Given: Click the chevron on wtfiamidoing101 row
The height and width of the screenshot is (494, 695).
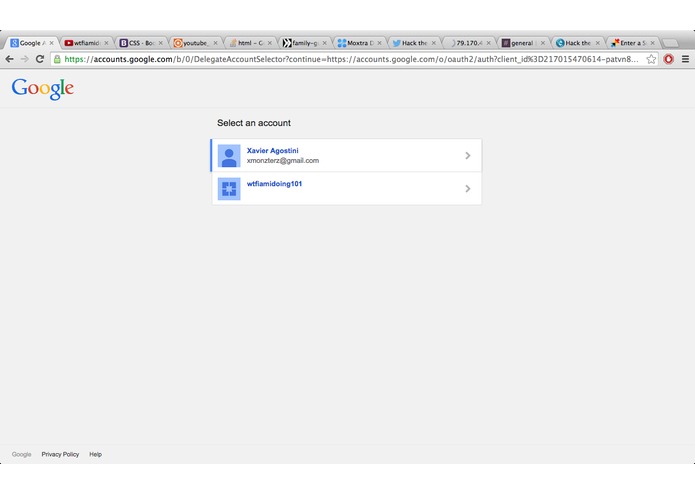Looking at the screenshot, I should (468, 189).
